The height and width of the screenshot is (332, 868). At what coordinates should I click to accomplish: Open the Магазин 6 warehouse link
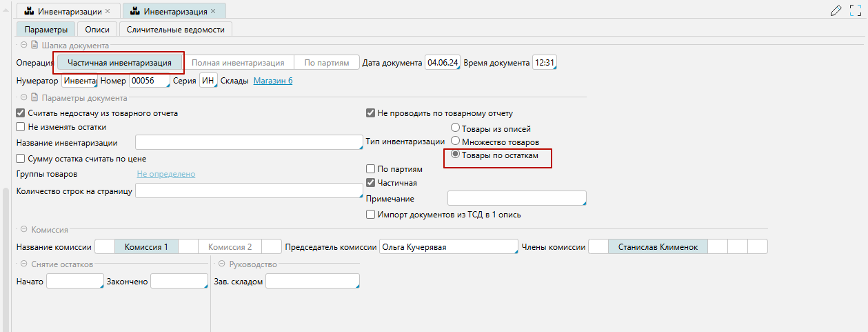273,81
